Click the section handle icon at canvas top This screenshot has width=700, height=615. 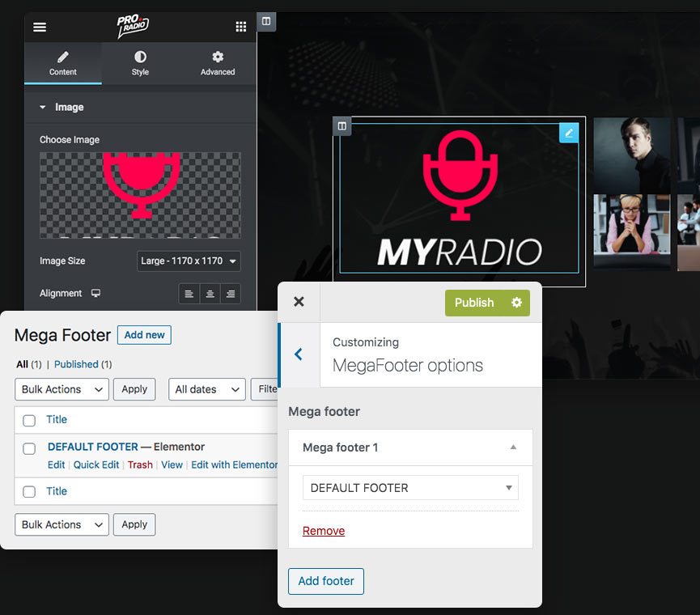266,21
